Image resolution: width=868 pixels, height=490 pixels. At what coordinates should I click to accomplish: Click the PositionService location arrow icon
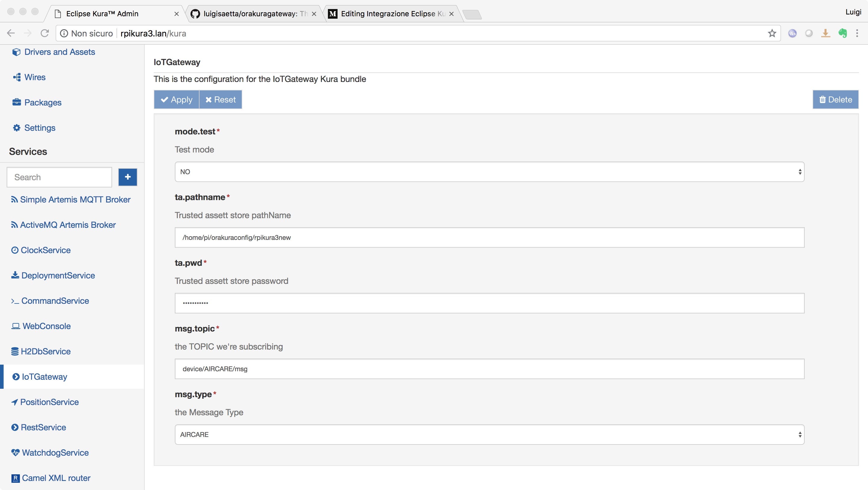14,402
